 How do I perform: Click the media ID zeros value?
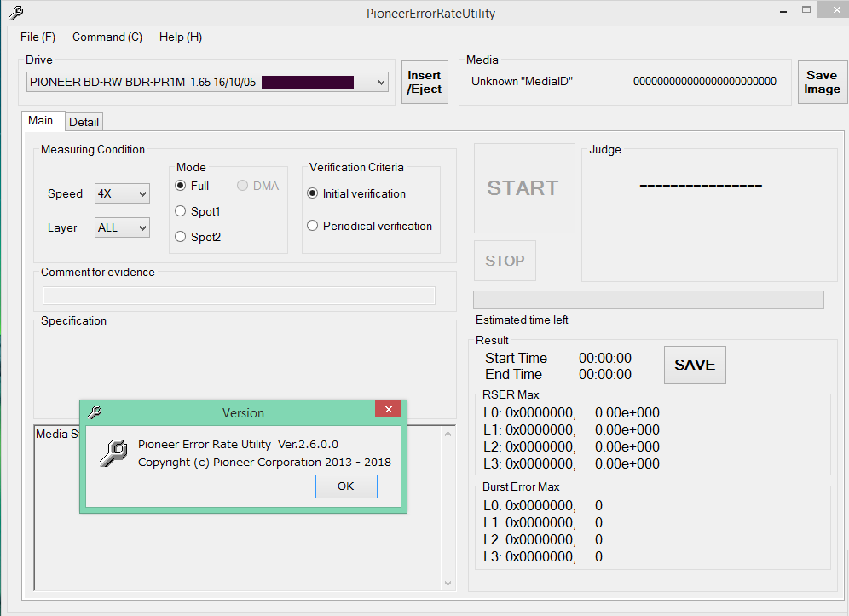tap(704, 81)
